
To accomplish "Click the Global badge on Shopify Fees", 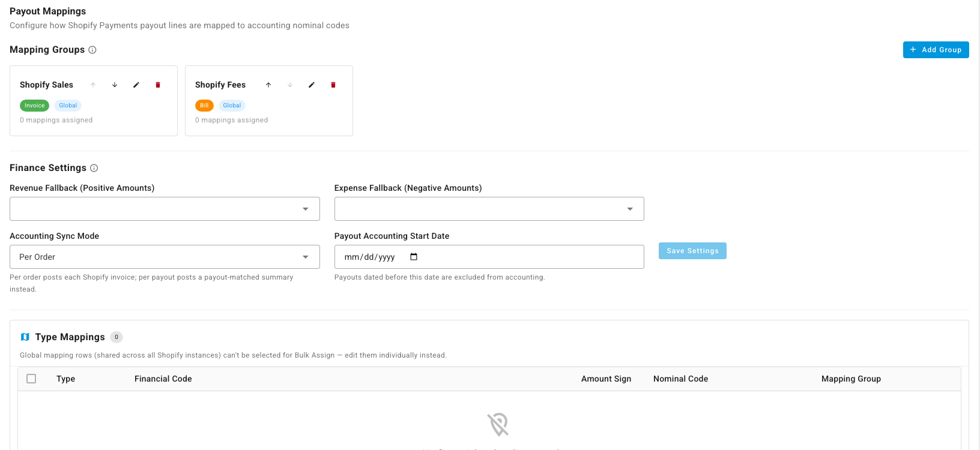I will click(232, 106).
